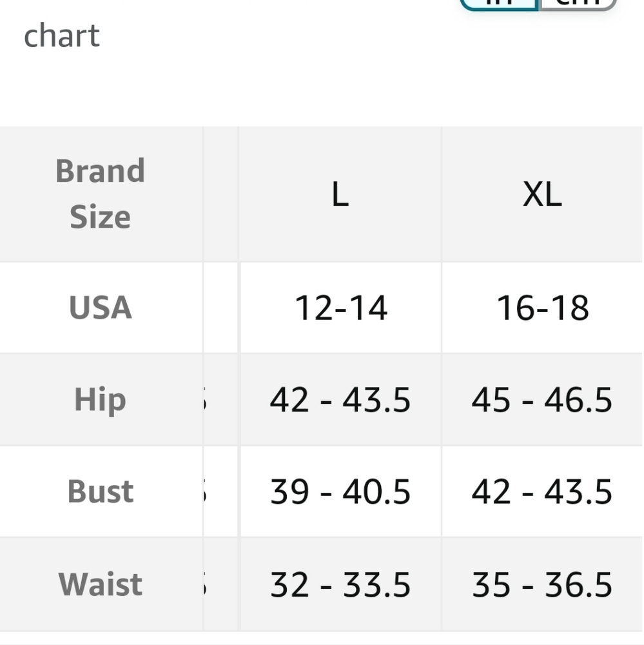
Task: Select Hip measurement for size L
Action: coord(340,399)
